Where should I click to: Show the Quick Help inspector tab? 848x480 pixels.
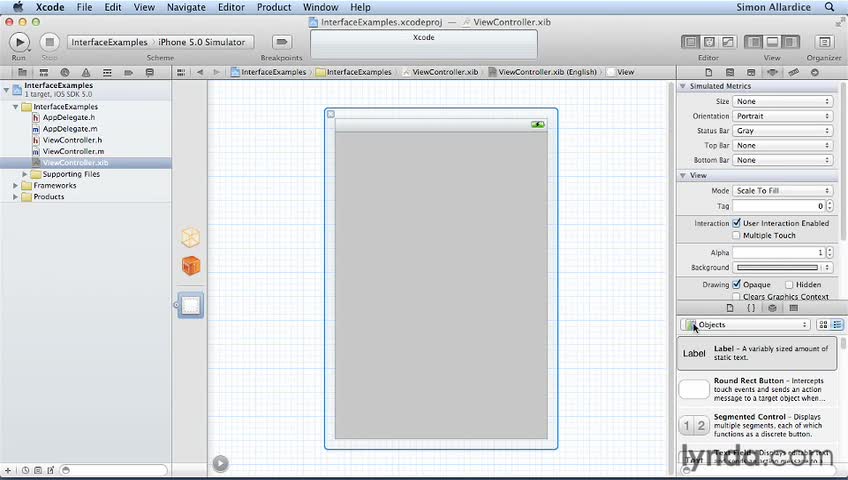[730, 72]
